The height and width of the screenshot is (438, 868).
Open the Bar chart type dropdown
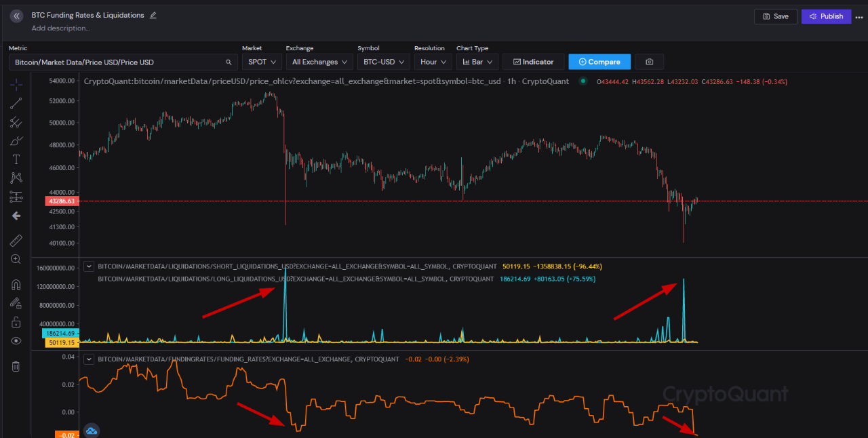point(477,62)
